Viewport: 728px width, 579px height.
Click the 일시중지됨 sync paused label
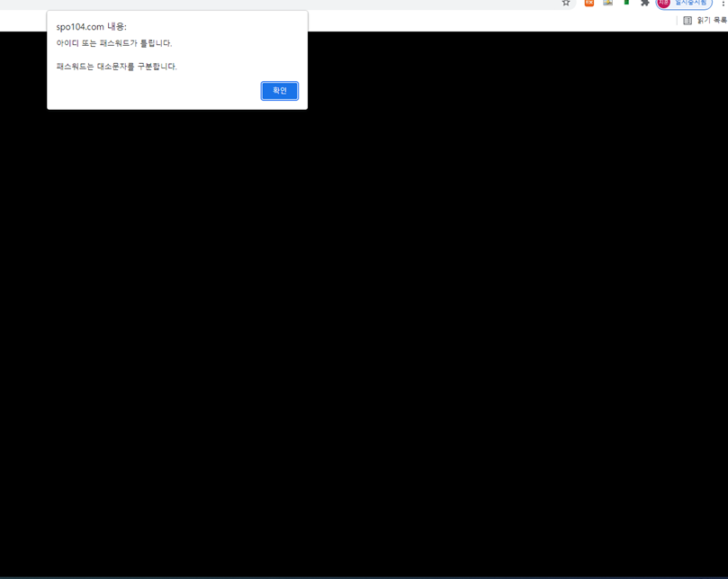click(x=691, y=3)
